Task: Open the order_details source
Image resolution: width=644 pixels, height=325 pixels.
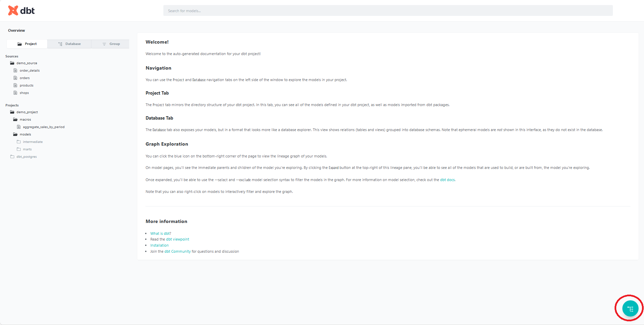Action: (30, 71)
